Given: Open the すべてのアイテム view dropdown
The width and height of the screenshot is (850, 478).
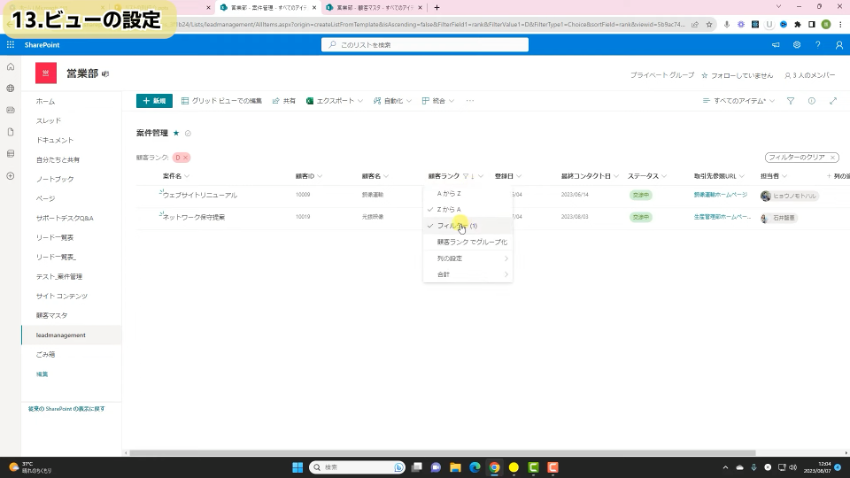Looking at the screenshot, I should click(x=738, y=101).
